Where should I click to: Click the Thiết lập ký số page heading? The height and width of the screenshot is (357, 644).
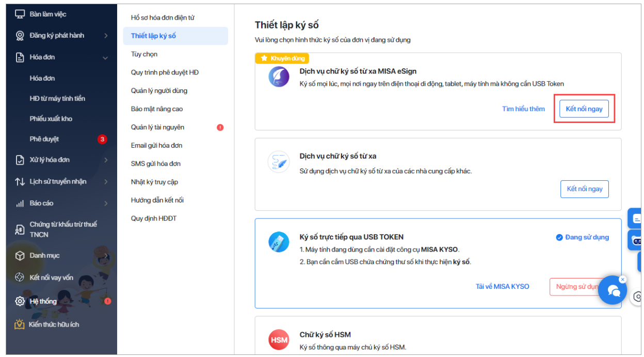tap(287, 25)
